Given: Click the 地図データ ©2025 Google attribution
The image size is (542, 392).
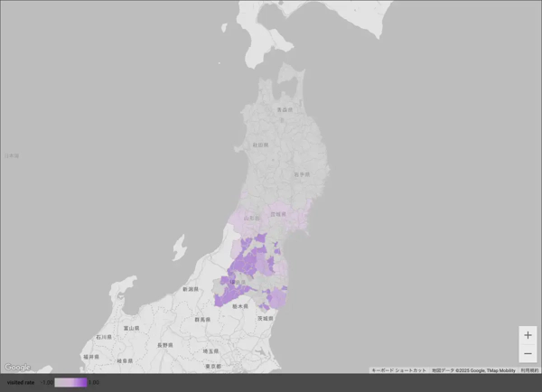Looking at the screenshot, I should [x=473, y=370].
